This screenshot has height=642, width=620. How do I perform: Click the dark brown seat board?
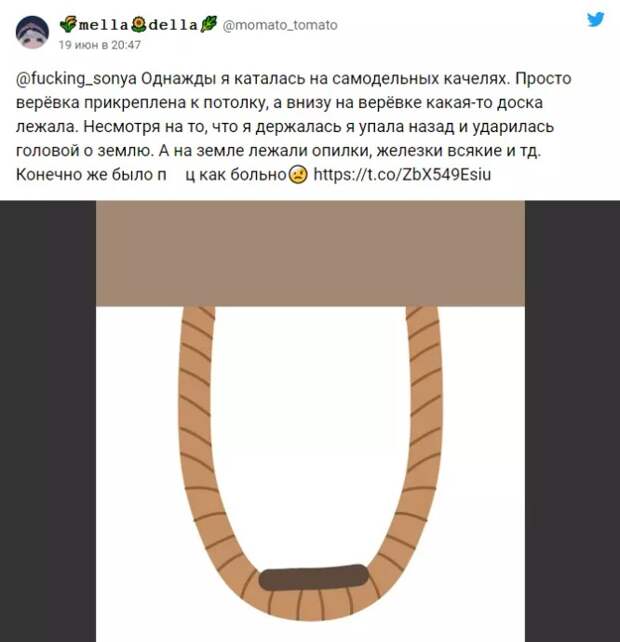point(314,577)
